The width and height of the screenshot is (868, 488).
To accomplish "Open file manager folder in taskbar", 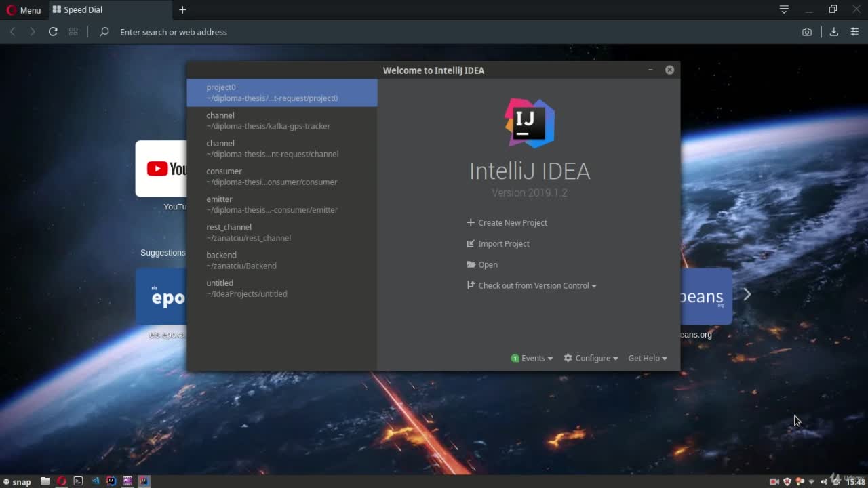I will [45, 481].
